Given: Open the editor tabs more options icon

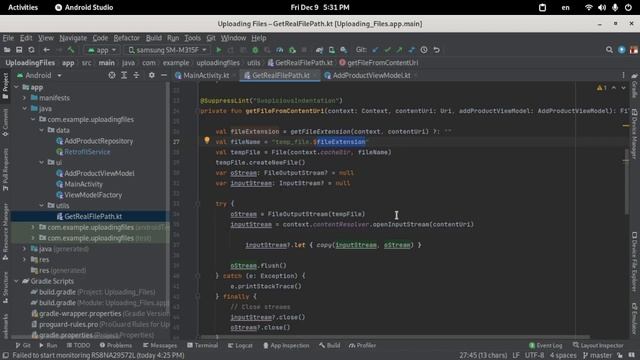Looking at the screenshot, I should pyautogui.click(x=623, y=75).
